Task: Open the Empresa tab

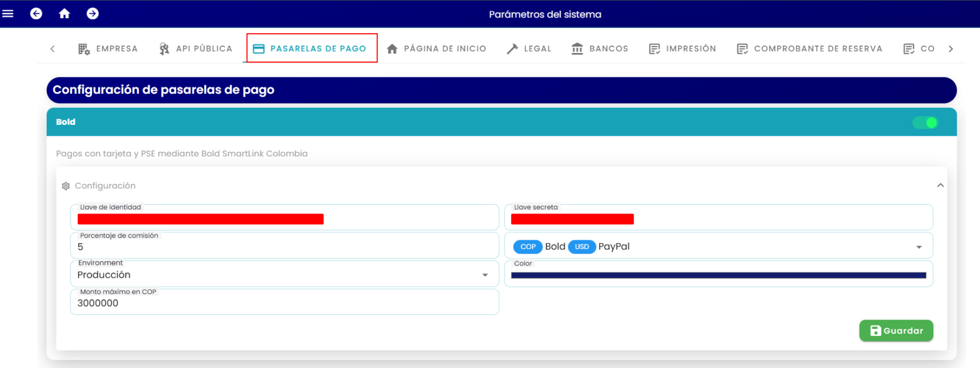Action: click(108, 48)
